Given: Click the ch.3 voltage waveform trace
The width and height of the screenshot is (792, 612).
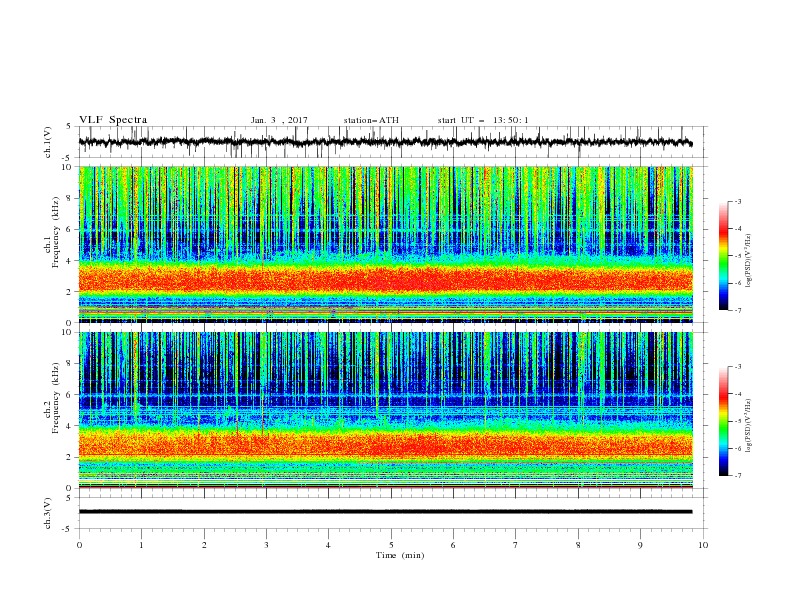Looking at the screenshot, I should click(385, 512).
